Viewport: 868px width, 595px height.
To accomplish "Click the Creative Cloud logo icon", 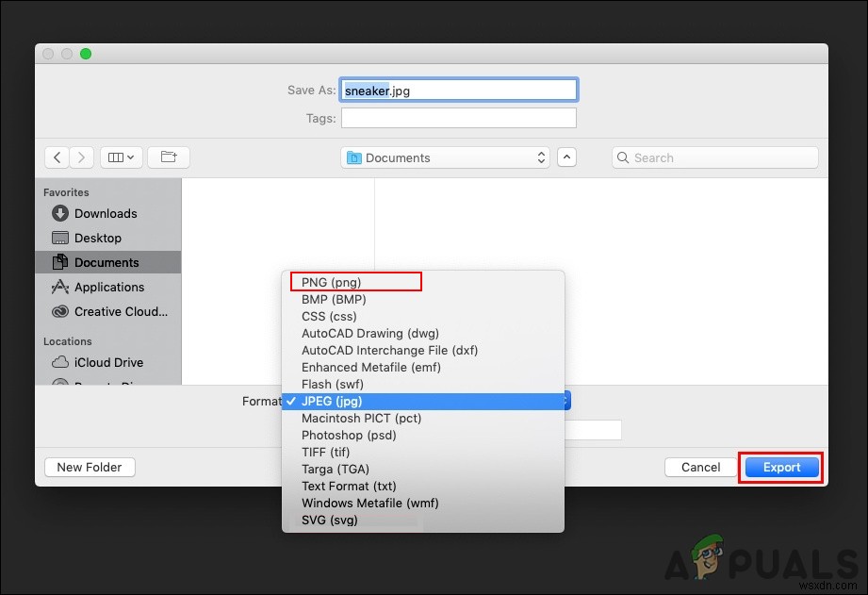I will click(x=59, y=311).
